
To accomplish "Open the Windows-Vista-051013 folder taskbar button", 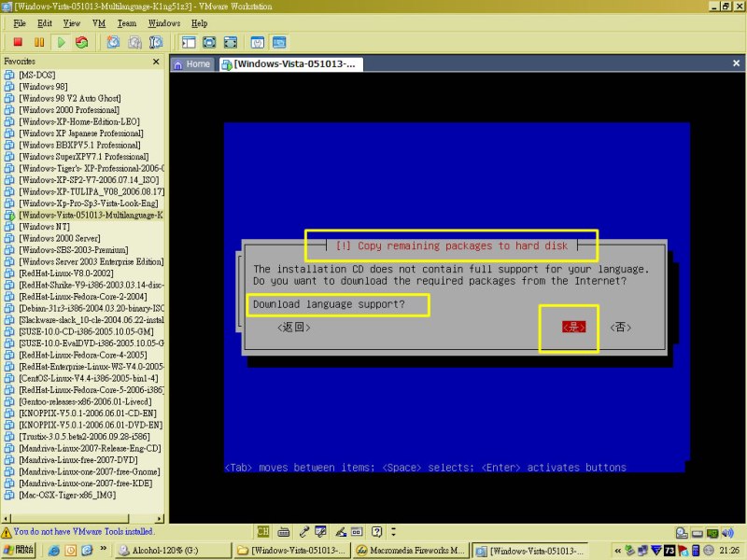I will (x=292, y=551).
